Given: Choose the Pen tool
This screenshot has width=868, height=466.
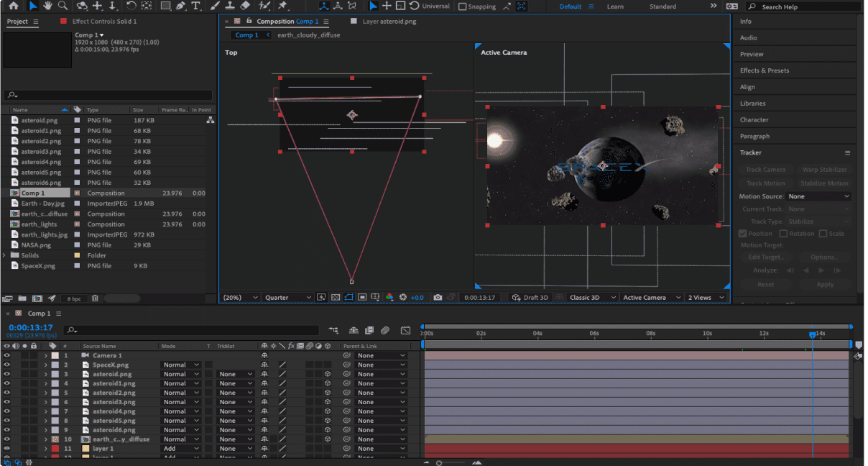Looking at the screenshot, I should point(180,6).
